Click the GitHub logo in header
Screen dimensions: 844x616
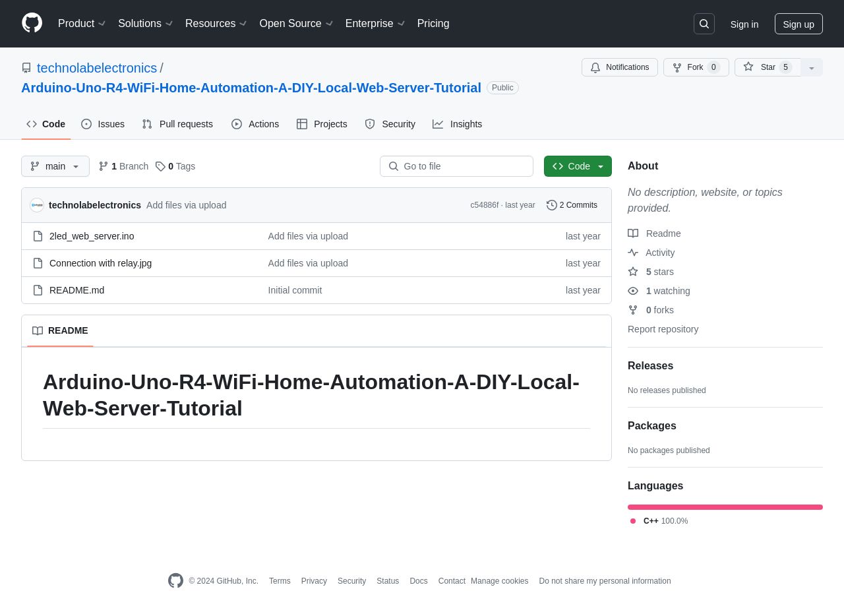(32, 23)
